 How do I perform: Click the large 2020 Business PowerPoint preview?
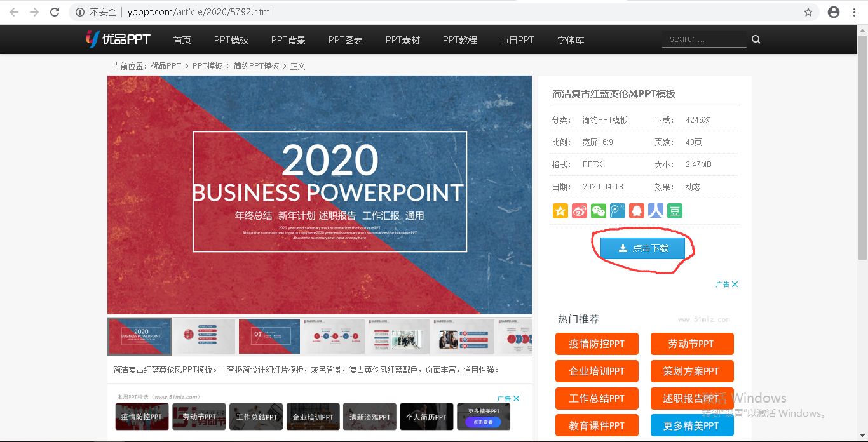click(x=320, y=195)
